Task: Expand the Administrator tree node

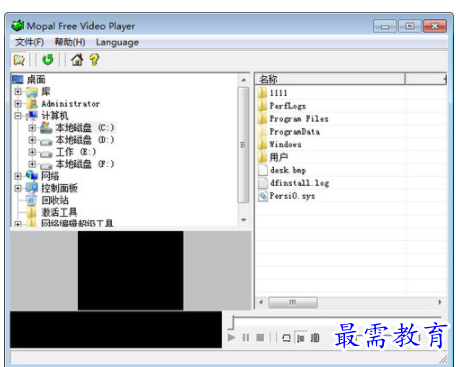Action: coord(18,104)
